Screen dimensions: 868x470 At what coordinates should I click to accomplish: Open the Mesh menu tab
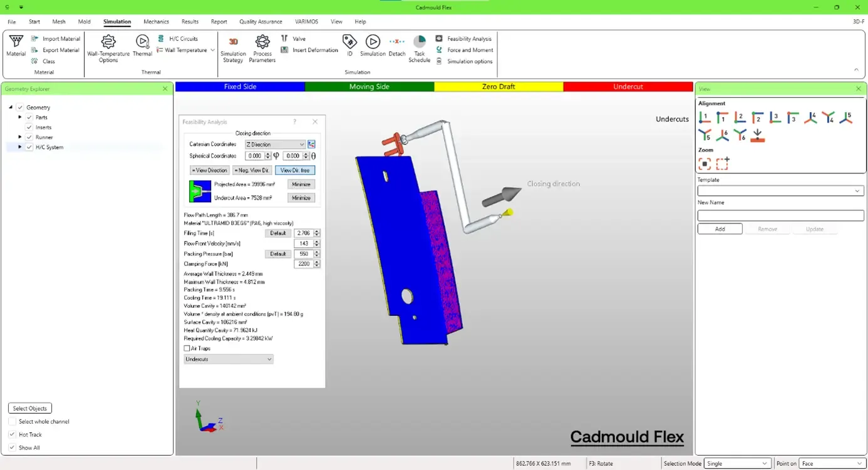pyautogui.click(x=59, y=22)
